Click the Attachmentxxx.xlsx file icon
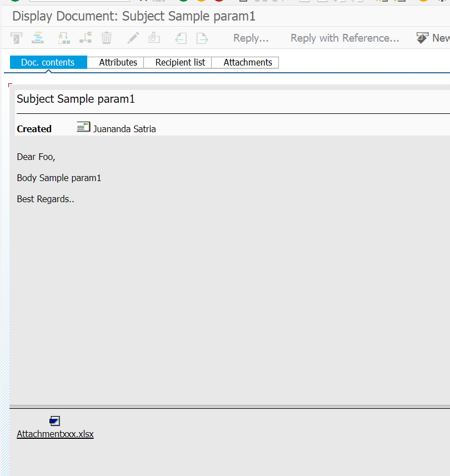Screen dimensions: 450x476 [x=54, y=421]
